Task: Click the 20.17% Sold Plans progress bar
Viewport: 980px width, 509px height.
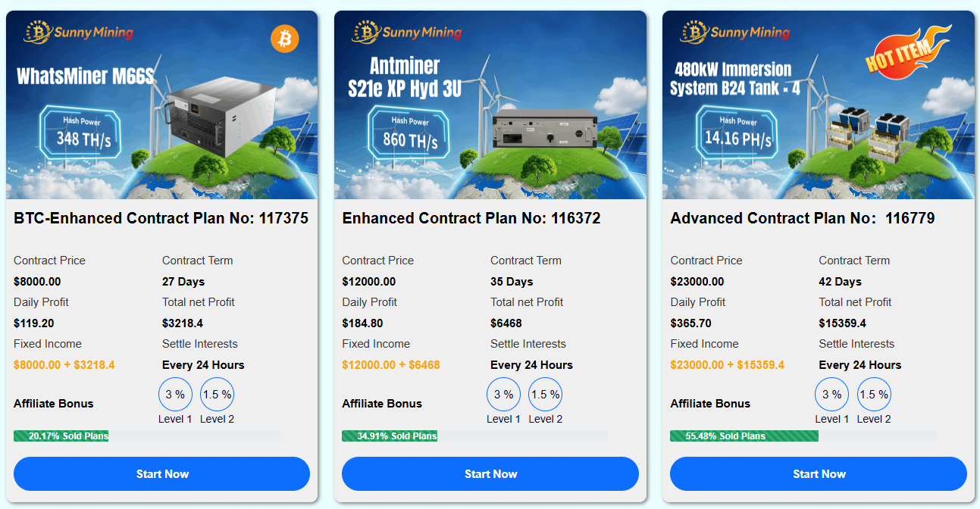Action: (x=146, y=436)
